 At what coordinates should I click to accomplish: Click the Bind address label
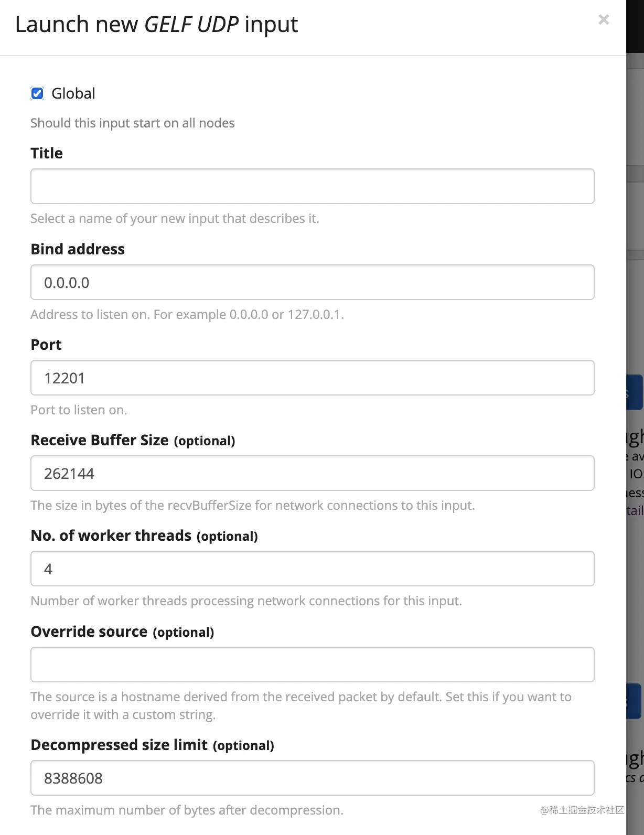pos(78,249)
